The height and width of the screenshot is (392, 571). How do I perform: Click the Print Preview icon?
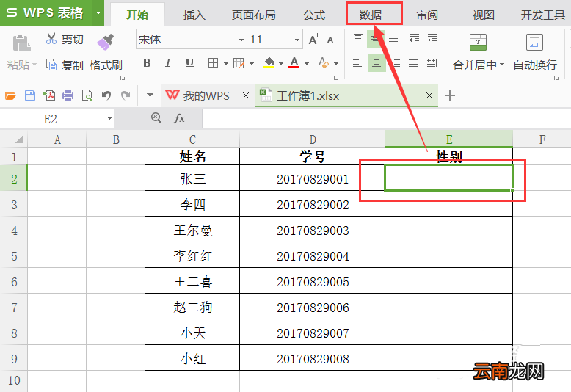tap(87, 96)
